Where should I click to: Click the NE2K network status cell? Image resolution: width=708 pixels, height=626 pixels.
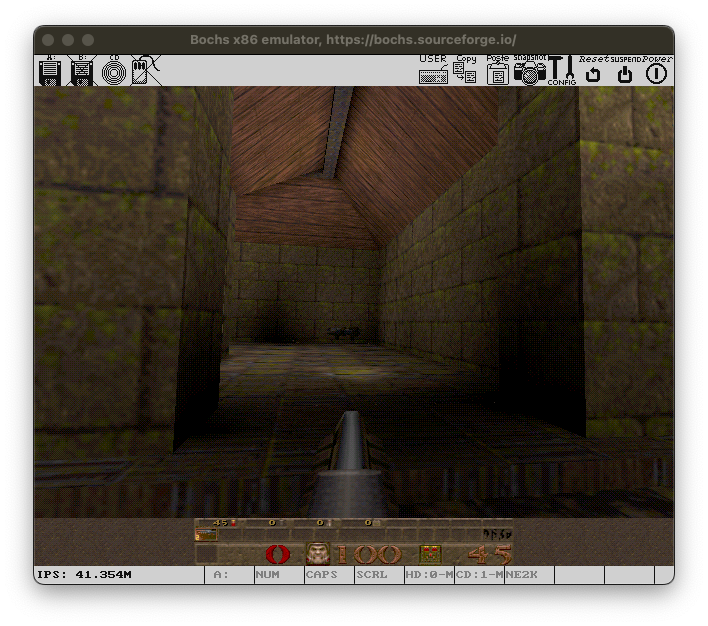pyautogui.click(x=529, y=575)
